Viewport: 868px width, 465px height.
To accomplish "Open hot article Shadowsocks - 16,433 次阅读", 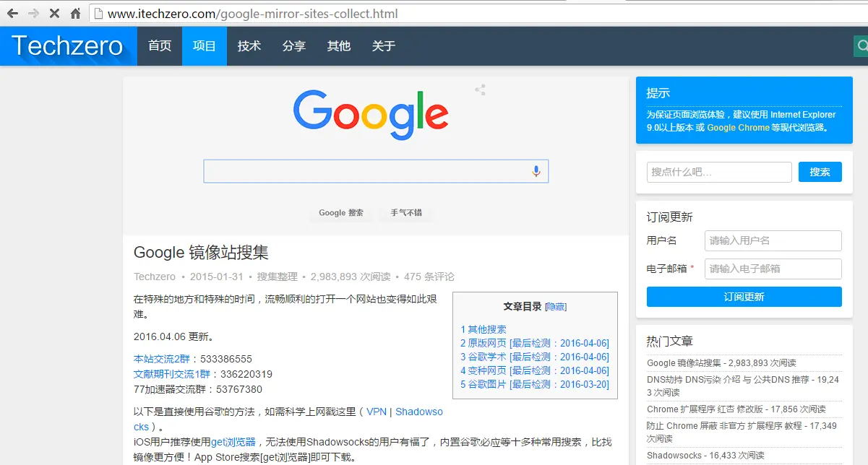I will coord(705,456).
